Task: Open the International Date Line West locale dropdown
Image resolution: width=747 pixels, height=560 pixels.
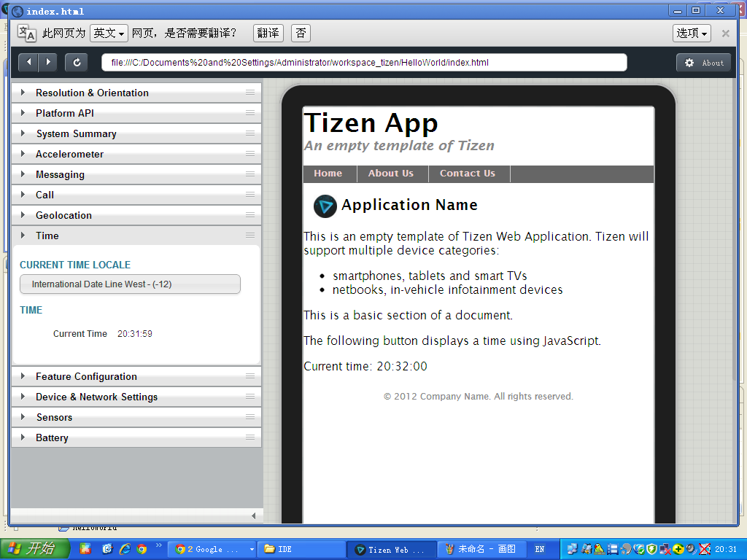Action: [x=130, y=284]
